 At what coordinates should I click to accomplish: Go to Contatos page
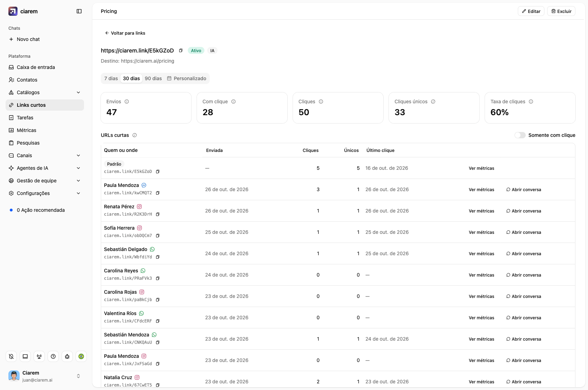tap(45, 80)
